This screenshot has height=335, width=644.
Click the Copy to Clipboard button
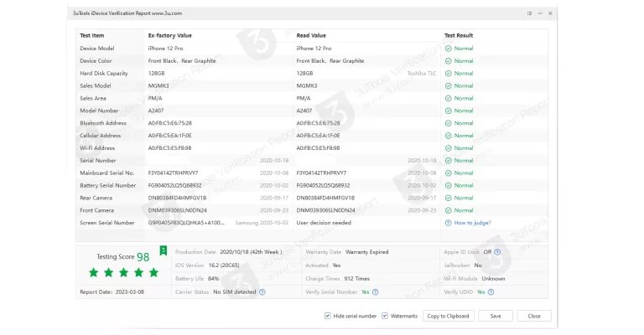click(448, 316)
